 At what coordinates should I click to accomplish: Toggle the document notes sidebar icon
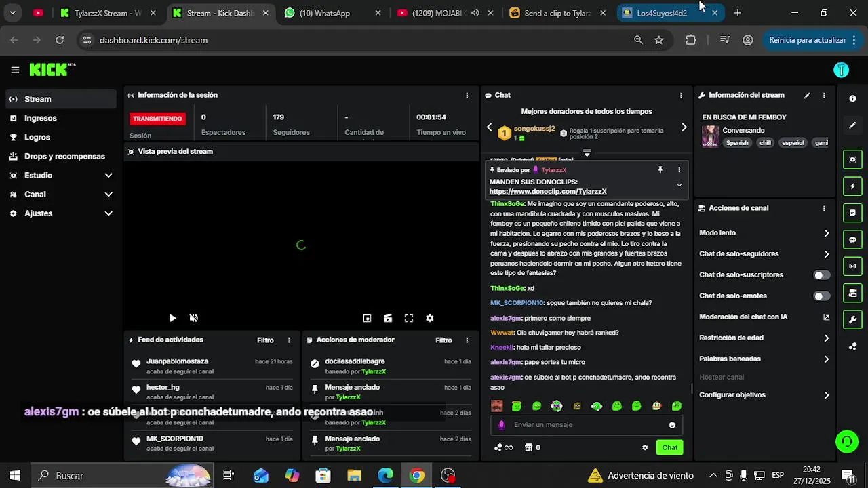tap(852, 213)
